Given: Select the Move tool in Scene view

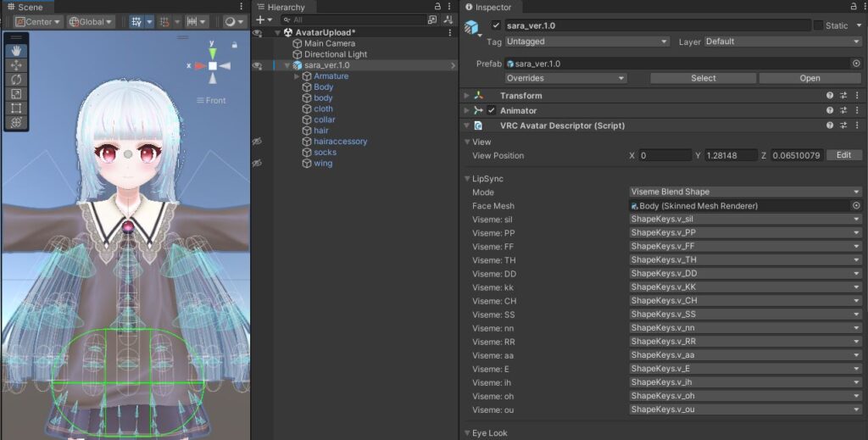Looking at the screenshot, I should [15, 65].
